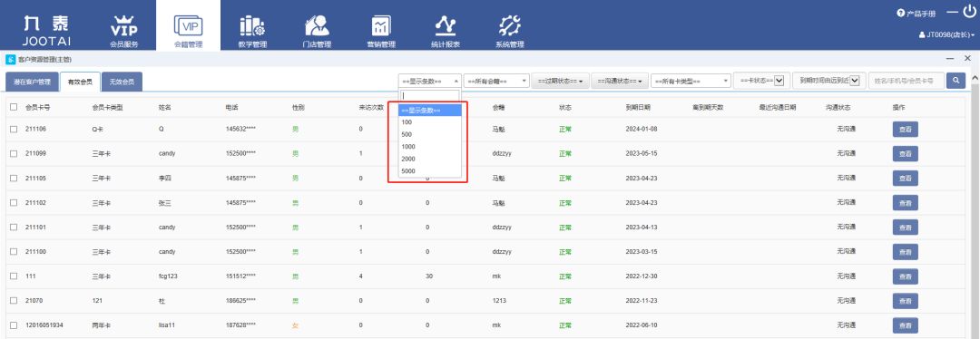The width and height of the screenshot is (980, 339).
Task: Open the ==沟通状态== dropdown
Action: (x=620, y=82)
